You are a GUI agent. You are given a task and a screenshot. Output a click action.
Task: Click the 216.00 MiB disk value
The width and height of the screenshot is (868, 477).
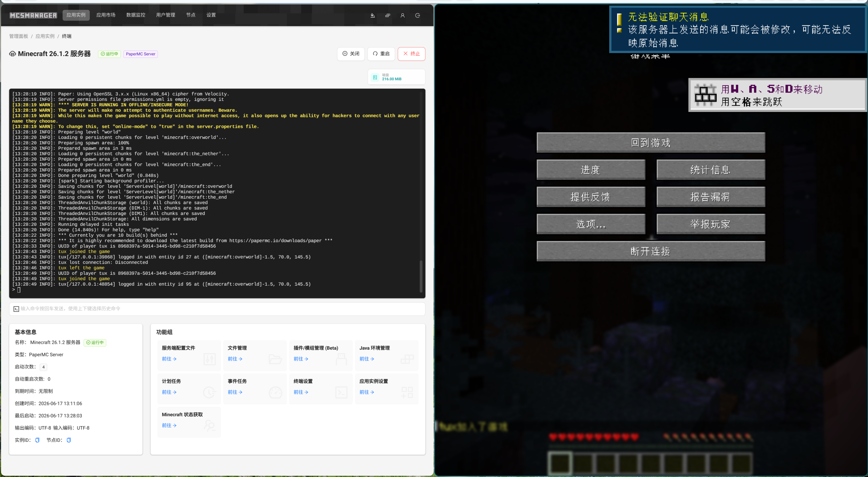pos(392,79)
